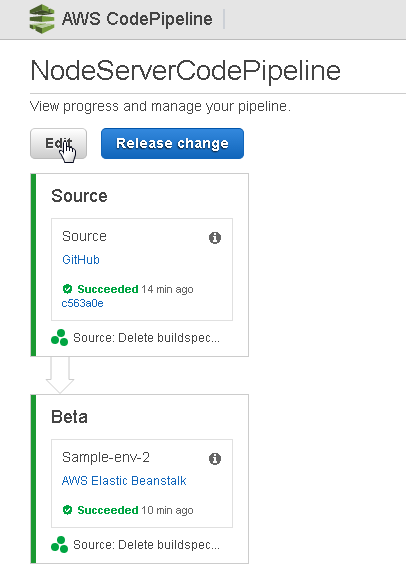Open commit c563a0e link
Screen dimensions: 406x568
click(x=83, y=303)
